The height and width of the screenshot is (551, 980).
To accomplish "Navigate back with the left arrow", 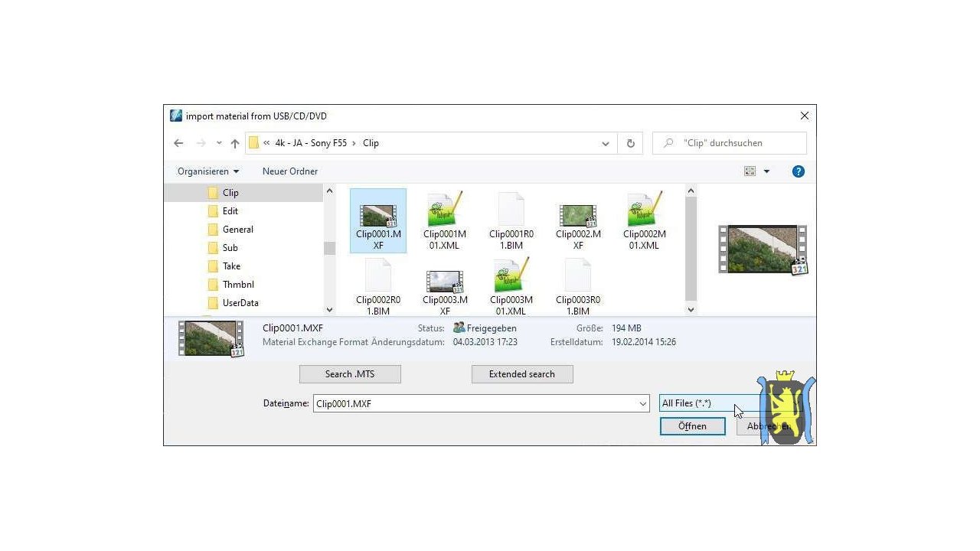I will point(178,143).
